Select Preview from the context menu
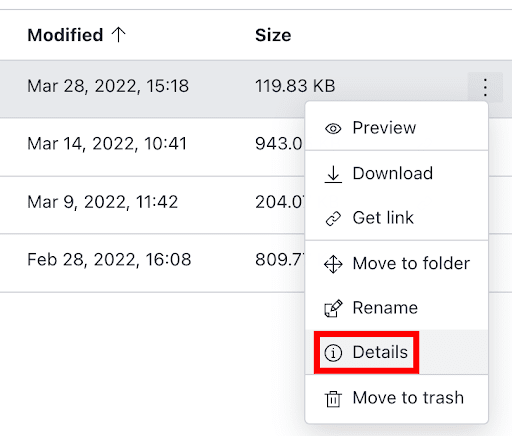Screen dimensions: 512x436 click(397, 128)
